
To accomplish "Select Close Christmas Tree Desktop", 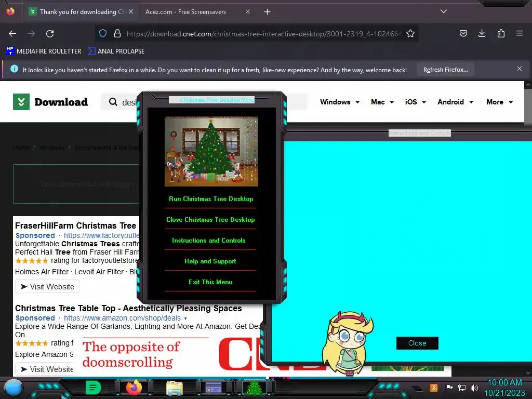I will point(210,220).
